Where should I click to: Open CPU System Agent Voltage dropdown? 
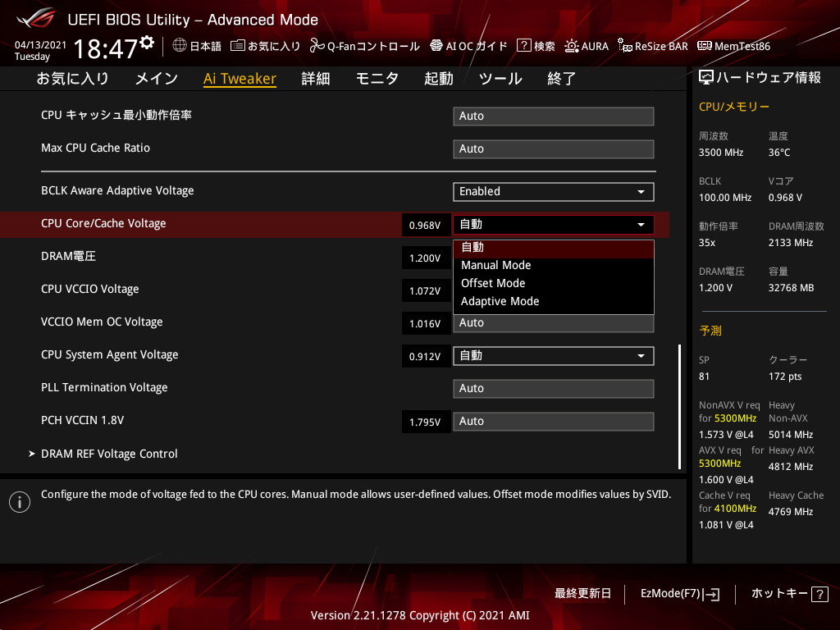tap(554, 356)
